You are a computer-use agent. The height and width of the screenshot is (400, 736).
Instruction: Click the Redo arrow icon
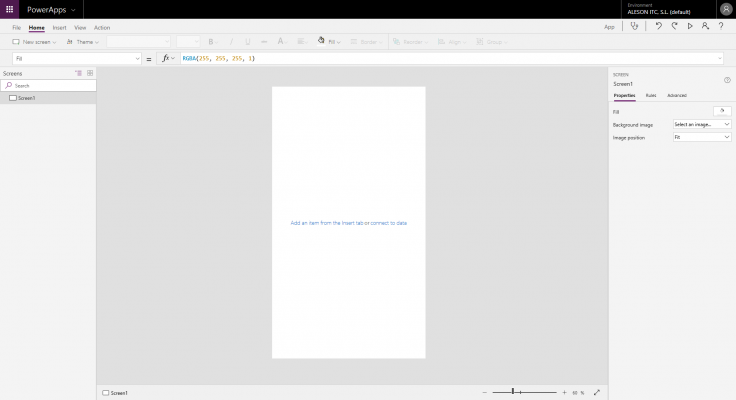674,27
